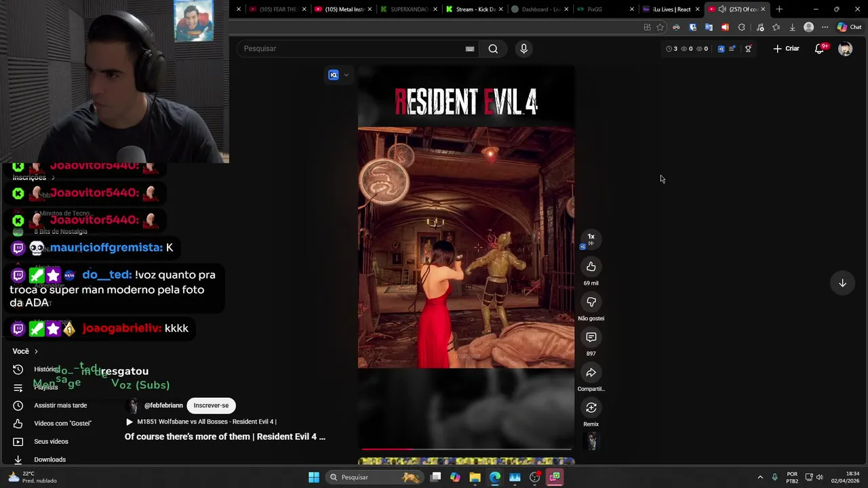Activate voice search microphone icon
Image resolution: width=868 pixels, height=488 pixels.
click(524, 49)
